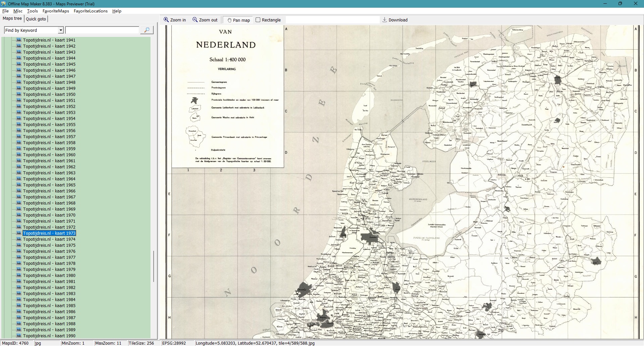Click the Download arrow icon
The width and height of the screenshot is (644, 346).
pyautogui.click(x=385, y=20)
